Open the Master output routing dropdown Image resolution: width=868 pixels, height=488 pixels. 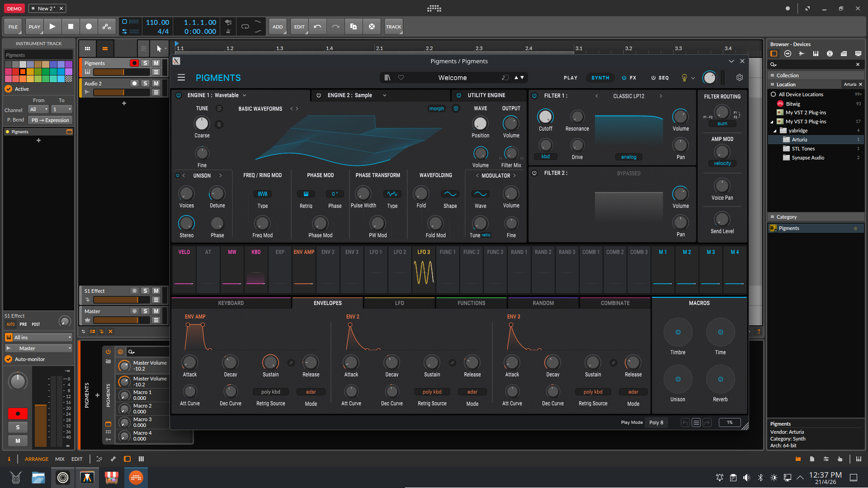click(x=38, y=348)
